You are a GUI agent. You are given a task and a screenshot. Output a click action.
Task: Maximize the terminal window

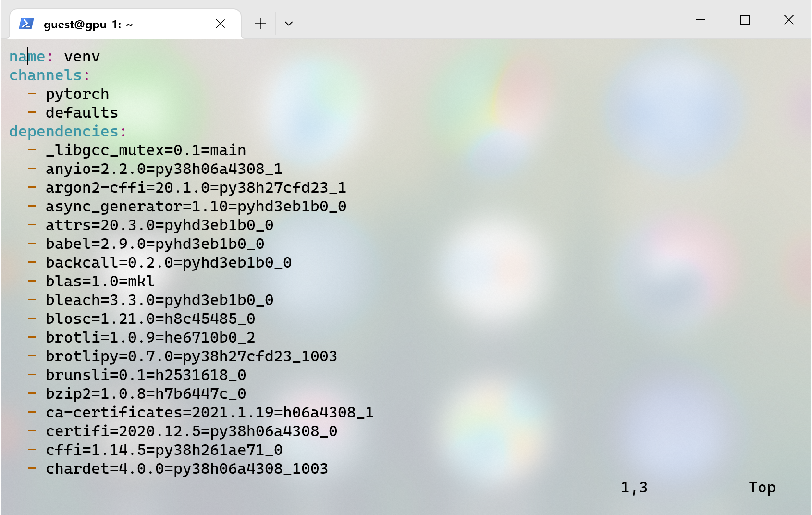coord(745,20)
